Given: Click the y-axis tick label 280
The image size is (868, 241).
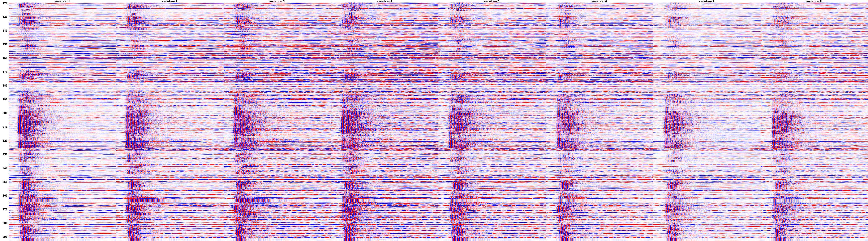Looking at the screenshot, I should (5, 223).
